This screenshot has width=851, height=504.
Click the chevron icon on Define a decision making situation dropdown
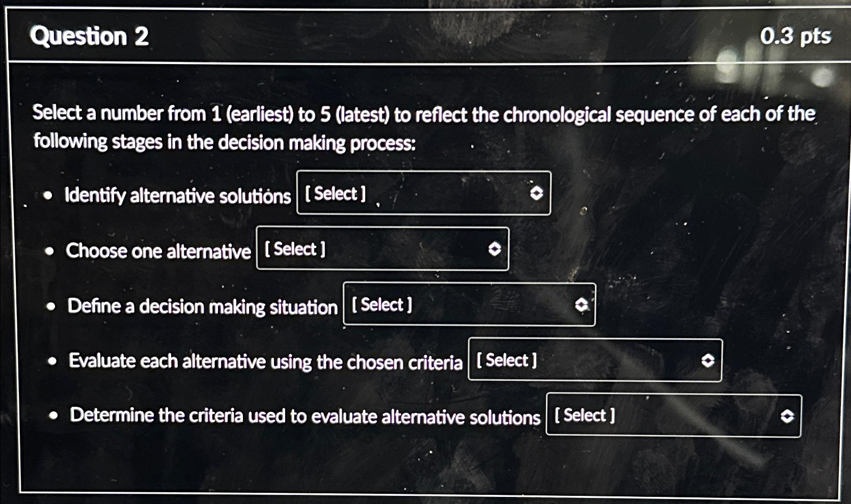[582, 304]
